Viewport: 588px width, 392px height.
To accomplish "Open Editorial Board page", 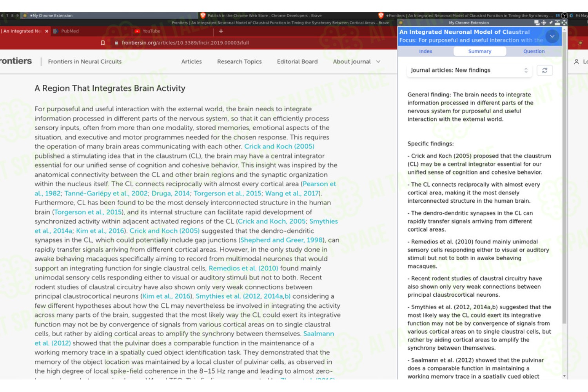I will 297,62.
